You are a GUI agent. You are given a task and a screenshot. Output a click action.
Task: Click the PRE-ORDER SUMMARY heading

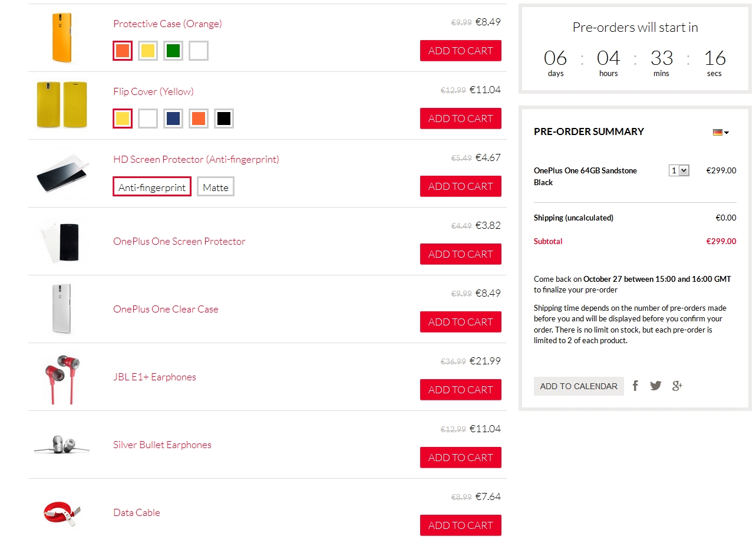click(589, 131)
